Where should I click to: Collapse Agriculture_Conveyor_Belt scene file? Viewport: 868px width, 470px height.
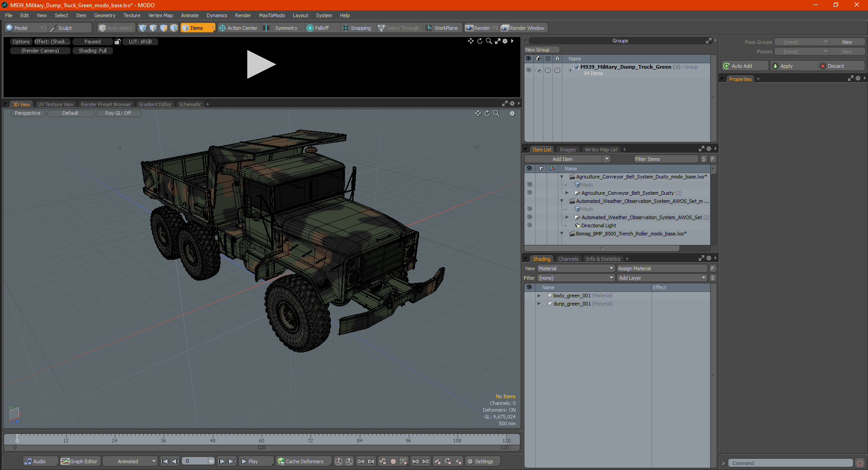point(562,177)
